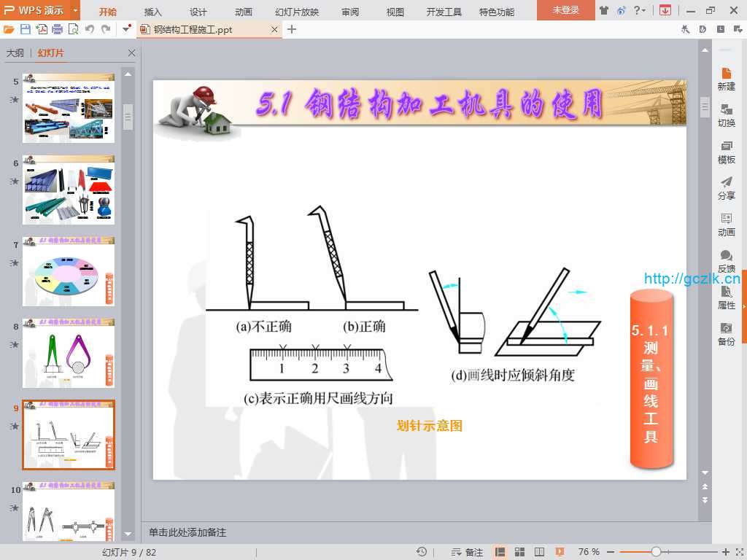Viewport: 747px width, 560px height.
Task: Expand the help question-mark dropdown
Action: tap(643, 10)
